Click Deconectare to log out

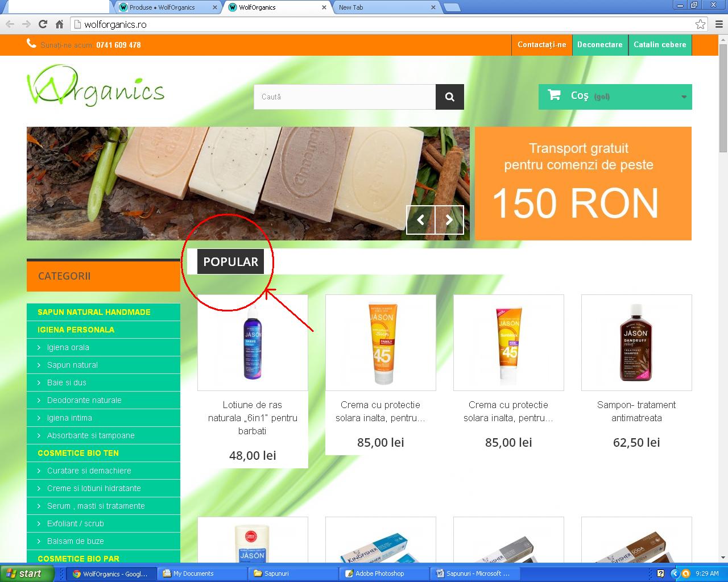click(x=600, y=45)
